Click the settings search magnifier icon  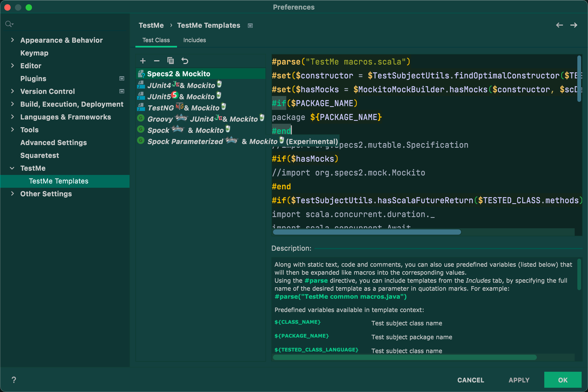tap(9, 24)
